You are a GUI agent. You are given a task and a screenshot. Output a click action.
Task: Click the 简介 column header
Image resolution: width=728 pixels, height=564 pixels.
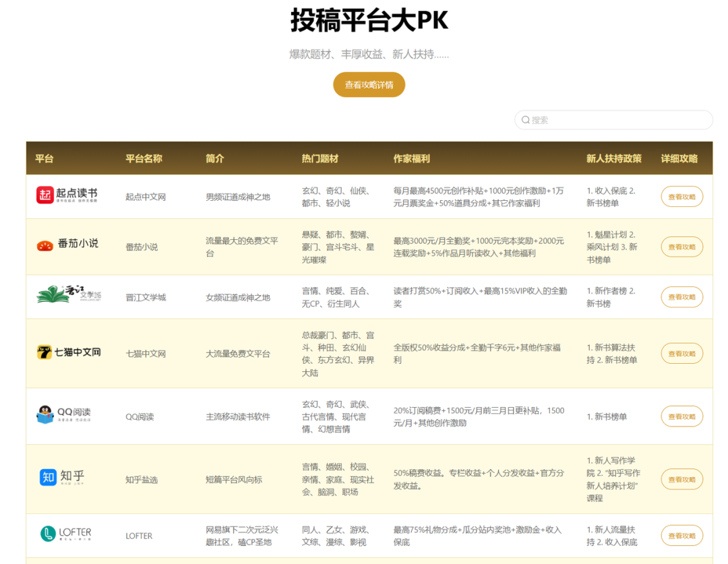coord(214,158)
